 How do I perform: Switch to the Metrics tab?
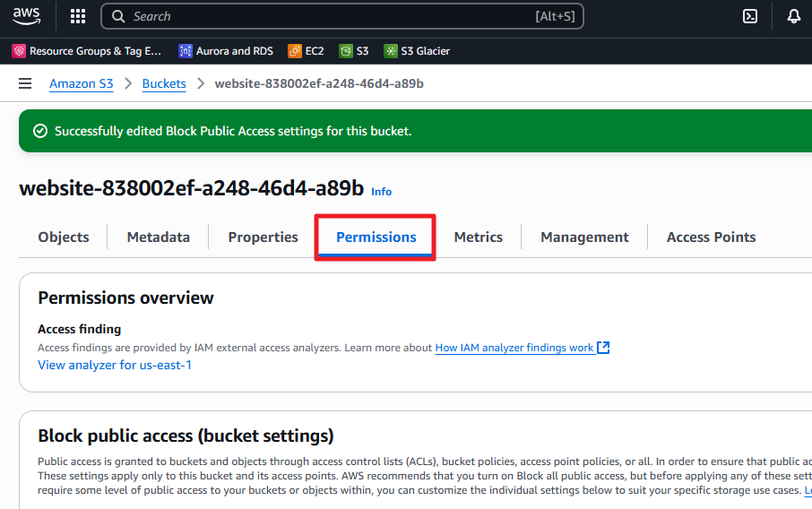[x=479, y=237]
